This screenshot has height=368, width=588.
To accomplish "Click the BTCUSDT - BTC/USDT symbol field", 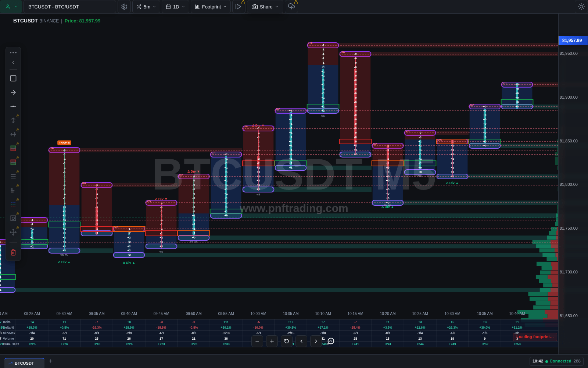I will [x=70, y=7].
